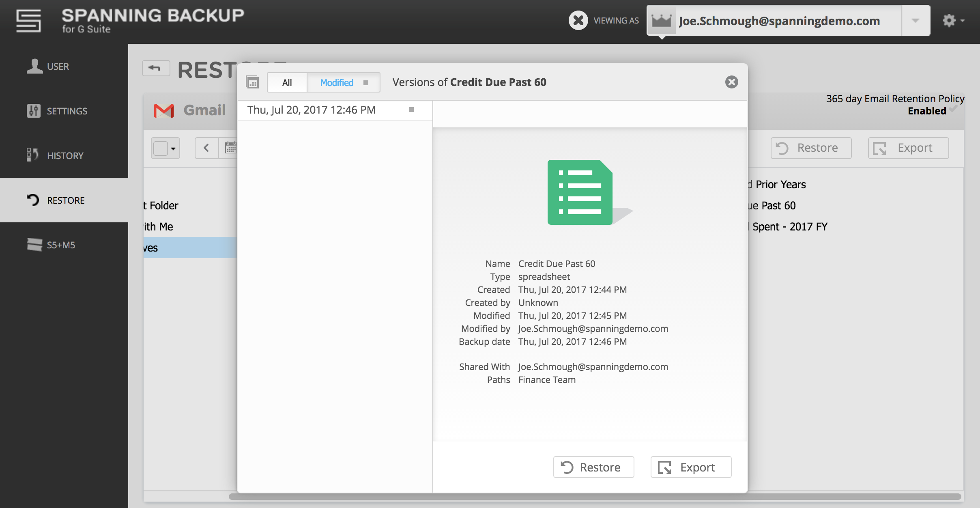
Task: Click the background Export button
Action: [x=908, y=148]
